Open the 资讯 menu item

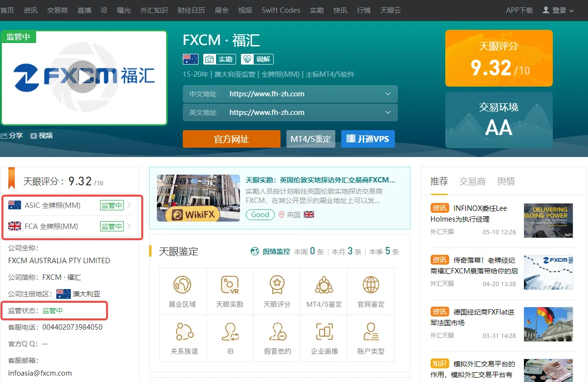click(x=30, y=10)
